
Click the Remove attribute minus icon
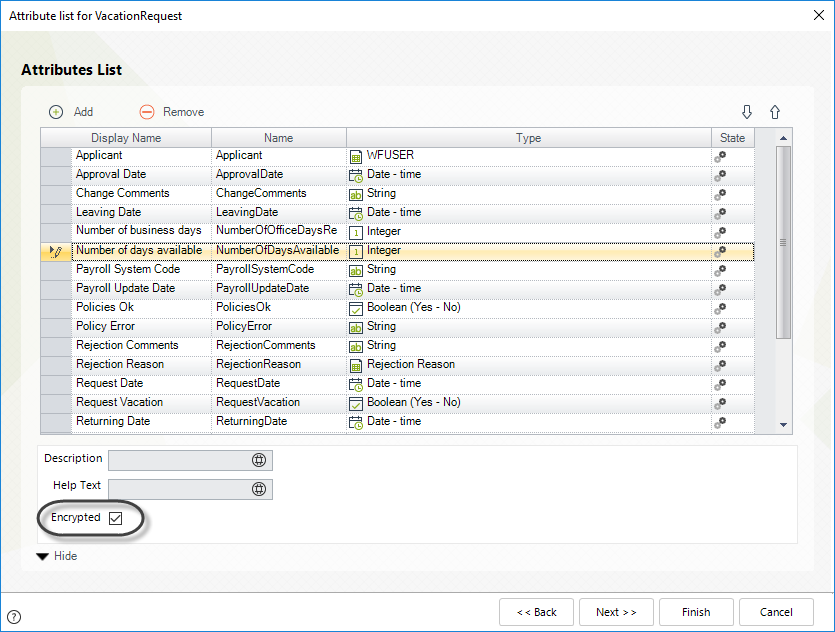click(147, 112)
